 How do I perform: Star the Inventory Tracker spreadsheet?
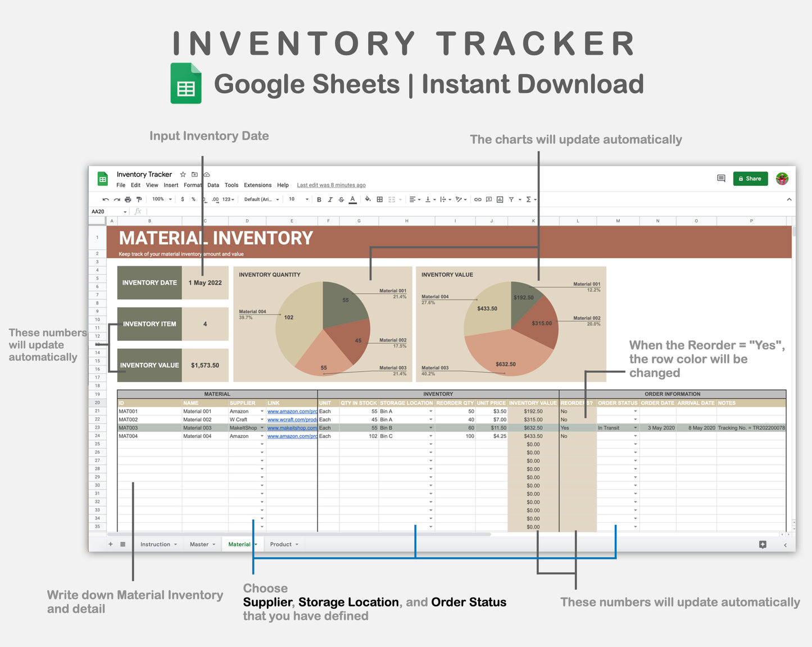coord(183,174)
